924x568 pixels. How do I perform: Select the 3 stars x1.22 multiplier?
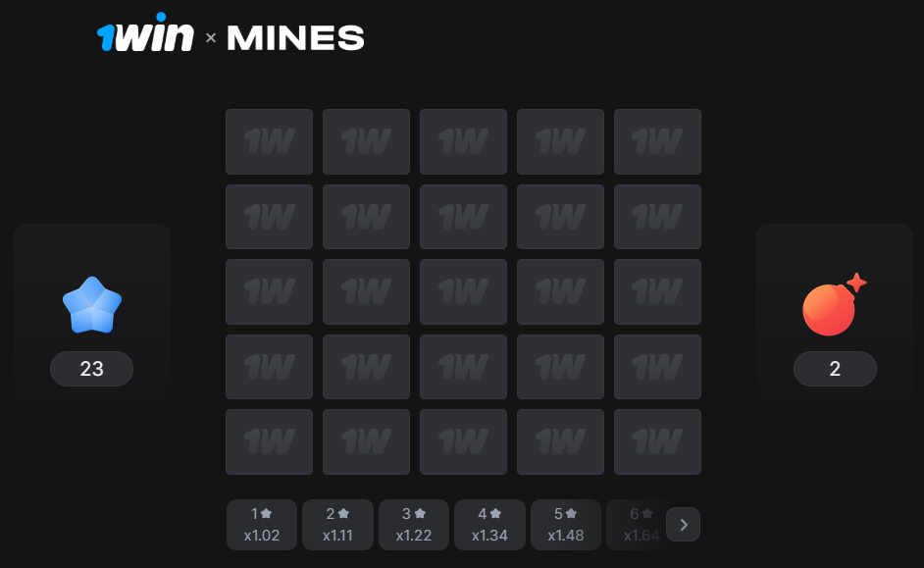(x=413, y=525)
